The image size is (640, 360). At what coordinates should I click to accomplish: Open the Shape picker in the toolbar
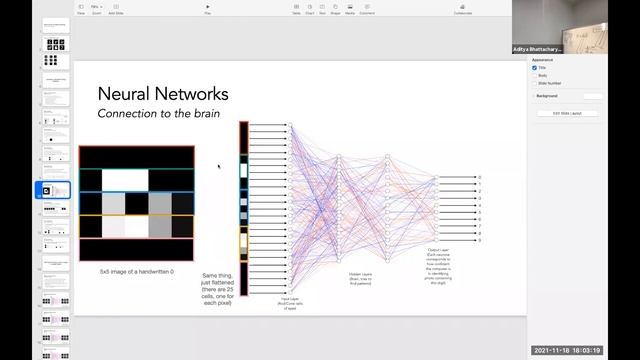click(336, 7)
